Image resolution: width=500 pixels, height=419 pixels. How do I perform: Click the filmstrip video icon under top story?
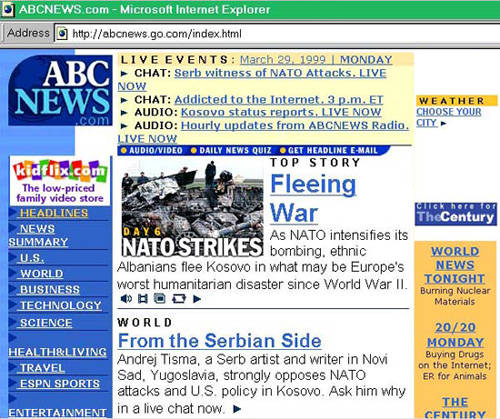(x=143, y=298)
